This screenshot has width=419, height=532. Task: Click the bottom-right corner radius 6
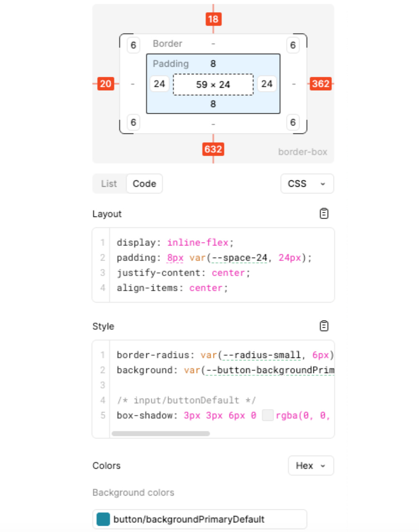(293, 123)
